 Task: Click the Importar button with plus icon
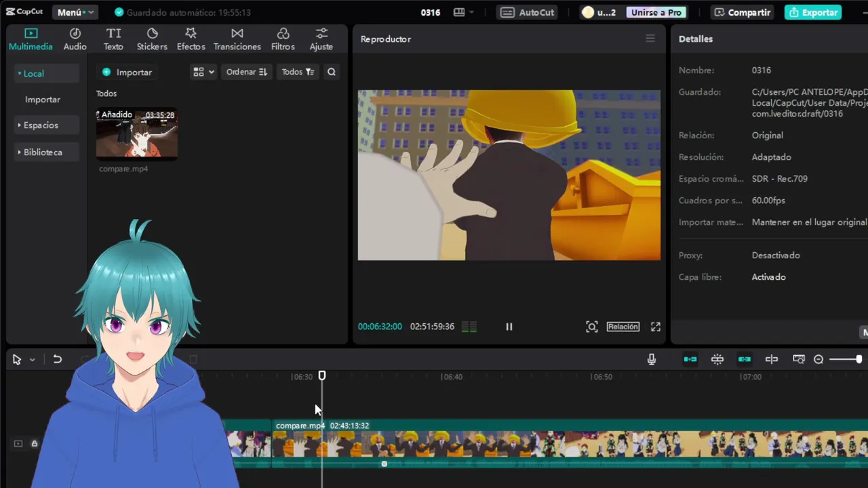tap(127, 72)
